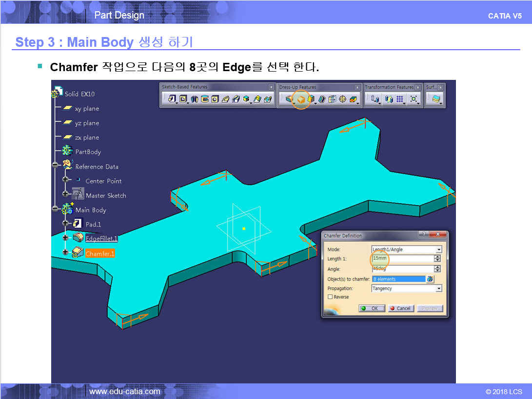Select EdgeFillet.1 in the tree
The image size is (532, 399).
(x=101, y=239)
